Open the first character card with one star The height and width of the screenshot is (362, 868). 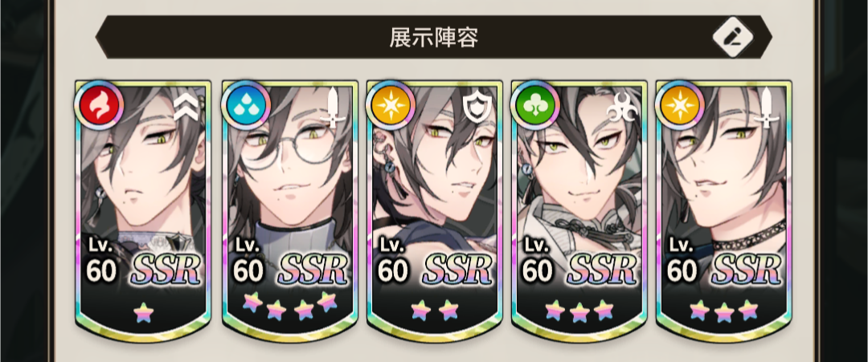(143, 211)
